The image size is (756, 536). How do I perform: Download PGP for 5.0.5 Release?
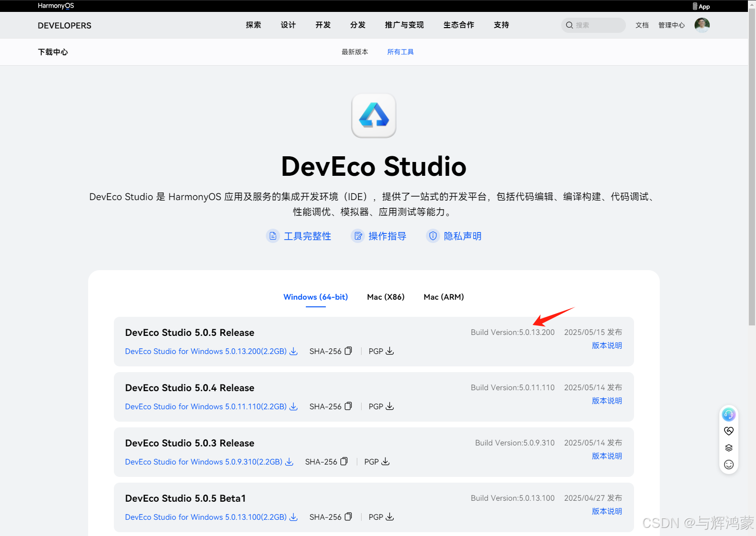click(x=390, y=351)
